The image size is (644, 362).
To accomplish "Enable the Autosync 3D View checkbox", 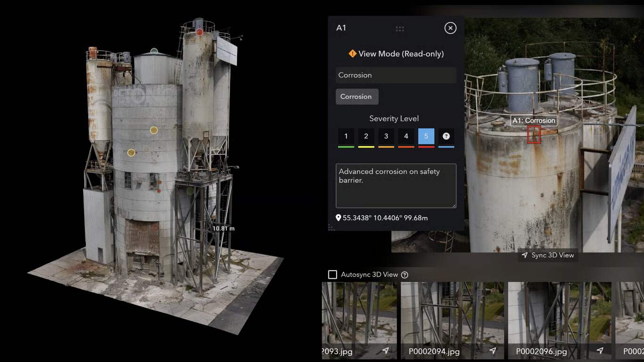I will point(332,274).
